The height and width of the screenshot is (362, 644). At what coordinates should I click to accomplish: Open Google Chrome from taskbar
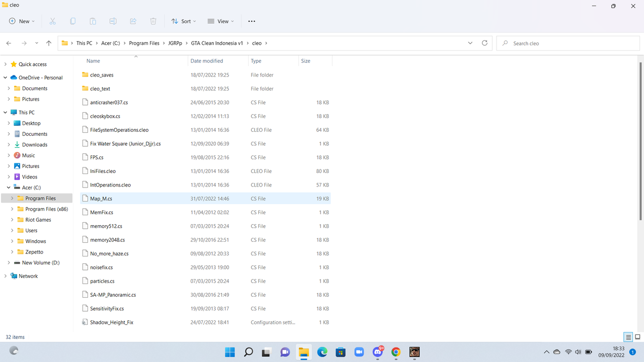pos(396,352)
